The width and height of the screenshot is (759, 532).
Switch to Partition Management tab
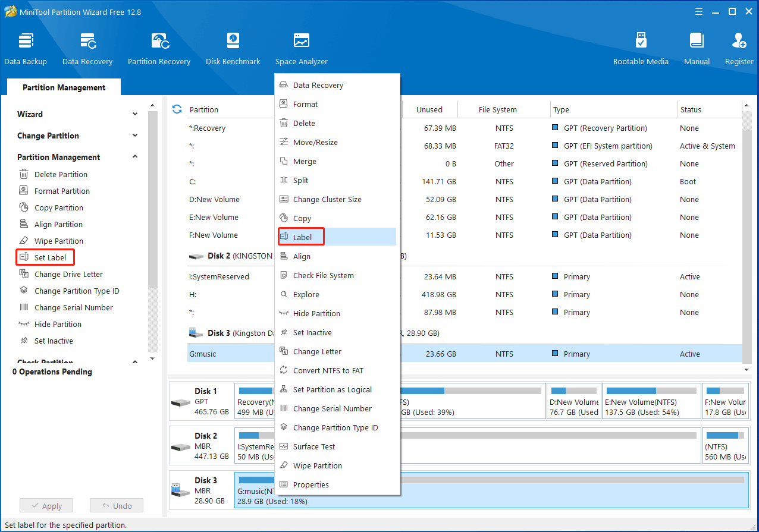click(64, 87)
